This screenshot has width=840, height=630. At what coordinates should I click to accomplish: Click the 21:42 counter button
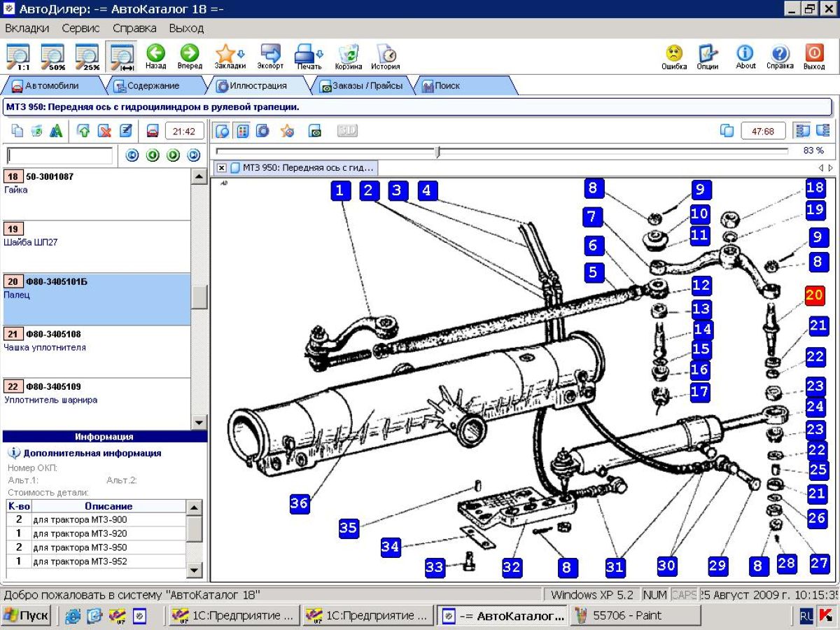point(185,132)
